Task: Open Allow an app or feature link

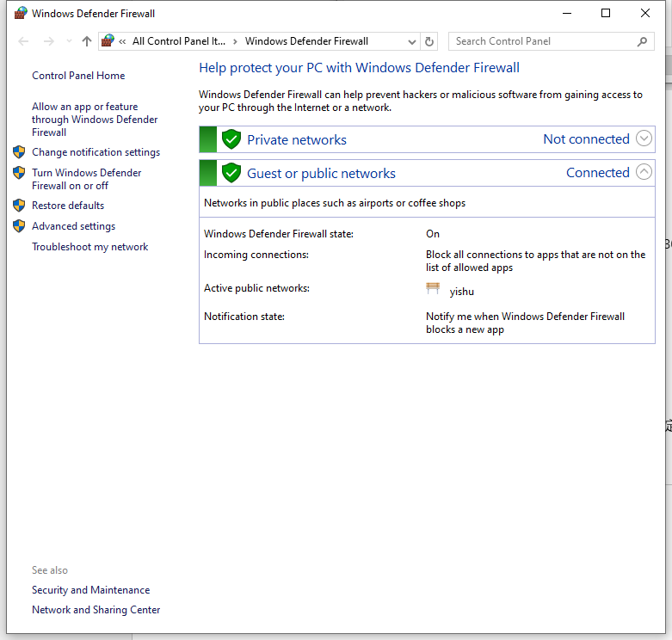Action: (95, 119)
